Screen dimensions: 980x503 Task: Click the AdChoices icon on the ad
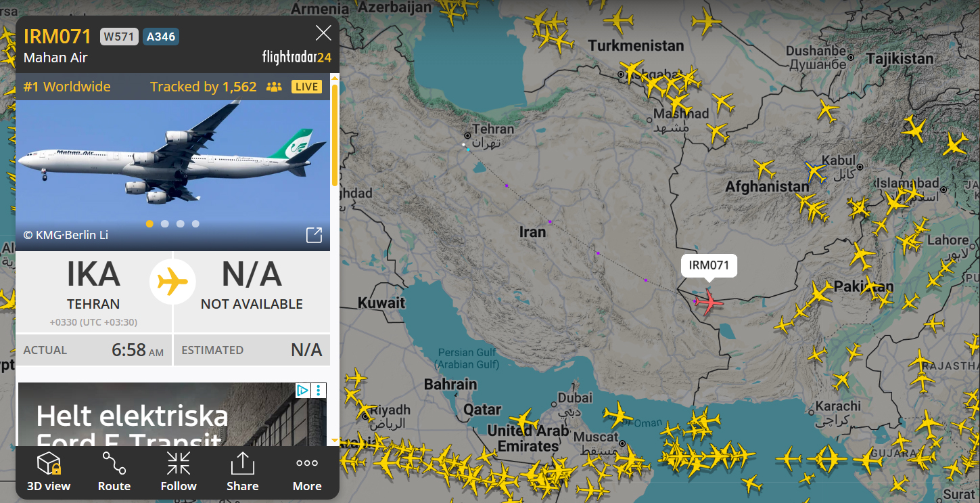coord(303,390)
